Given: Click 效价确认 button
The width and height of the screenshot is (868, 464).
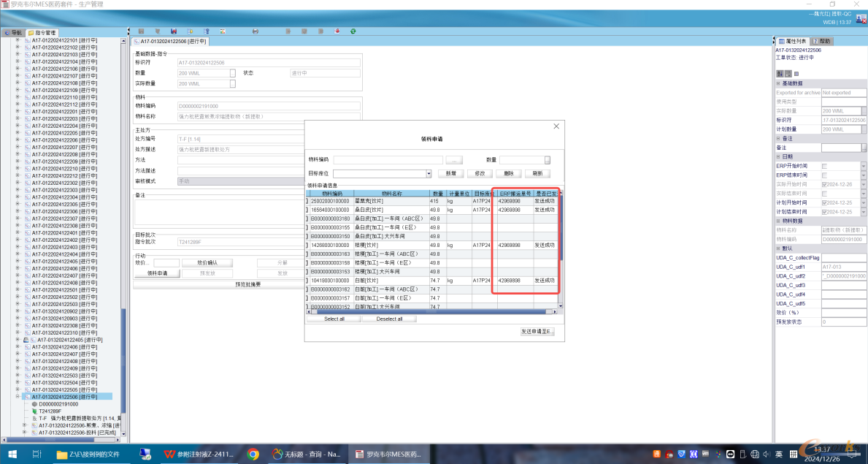Looking at the screenshot, I should click(x=207, y=263).
